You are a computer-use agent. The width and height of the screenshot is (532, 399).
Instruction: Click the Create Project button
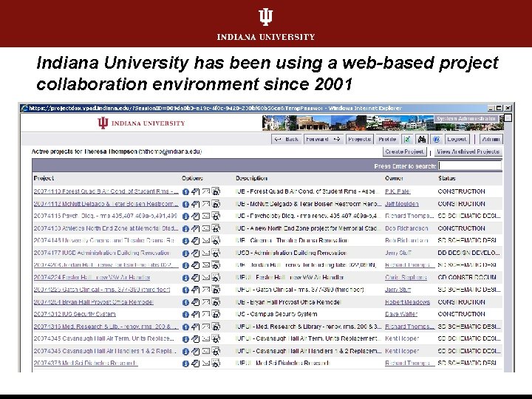[404, 151]
